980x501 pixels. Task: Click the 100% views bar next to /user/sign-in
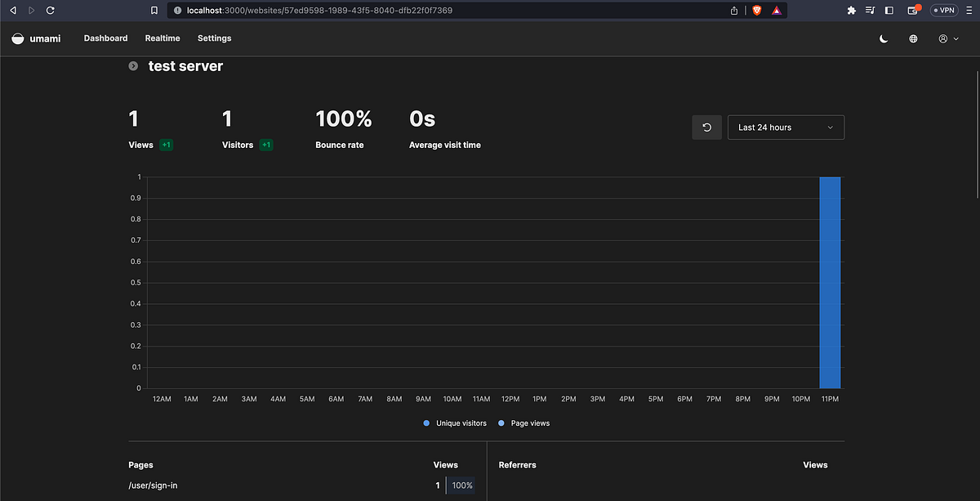point(461,485)
